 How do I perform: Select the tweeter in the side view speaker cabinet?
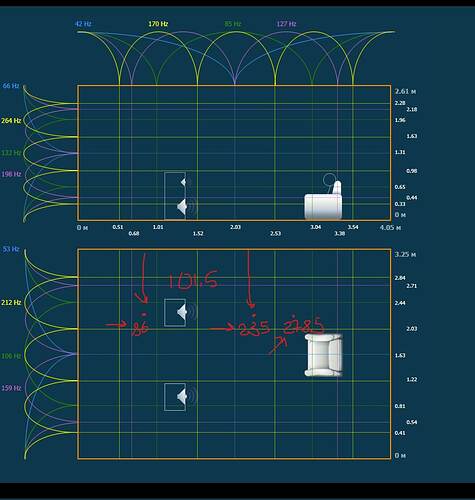pyautogui.click(x=183, y=182)
